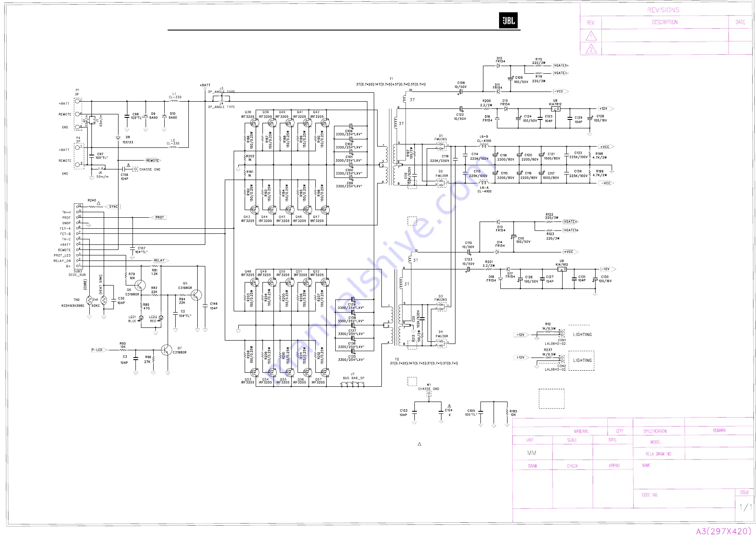Click the C103 104P capacitor label

pyautogui.click(x=403, y=413)
